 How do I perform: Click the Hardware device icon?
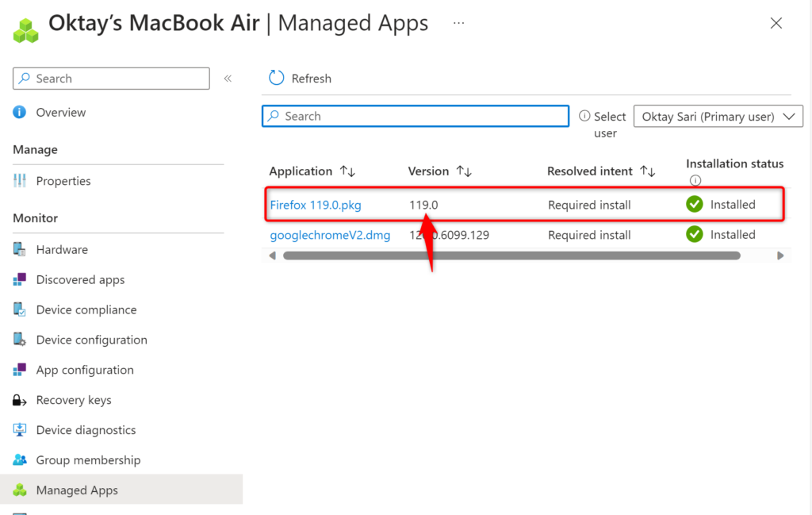click(20, 249)
